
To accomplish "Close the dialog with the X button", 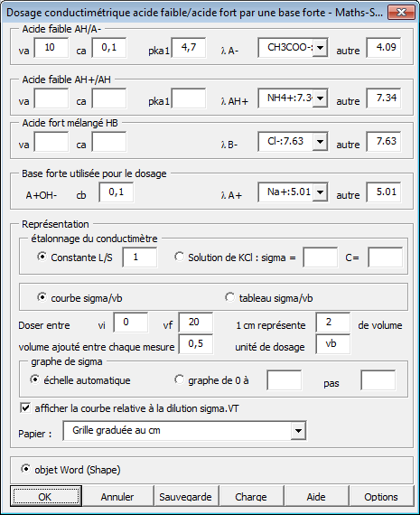I will [401, 13].
